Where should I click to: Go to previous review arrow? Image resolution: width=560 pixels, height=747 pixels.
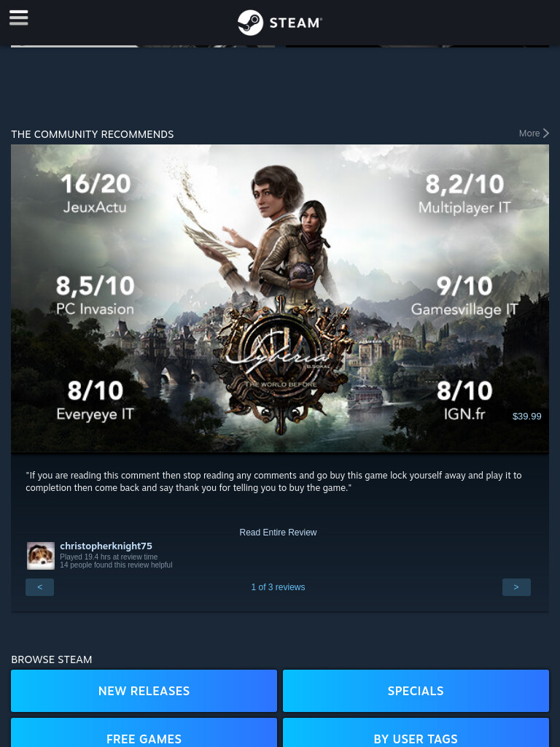tap(39, 587)
